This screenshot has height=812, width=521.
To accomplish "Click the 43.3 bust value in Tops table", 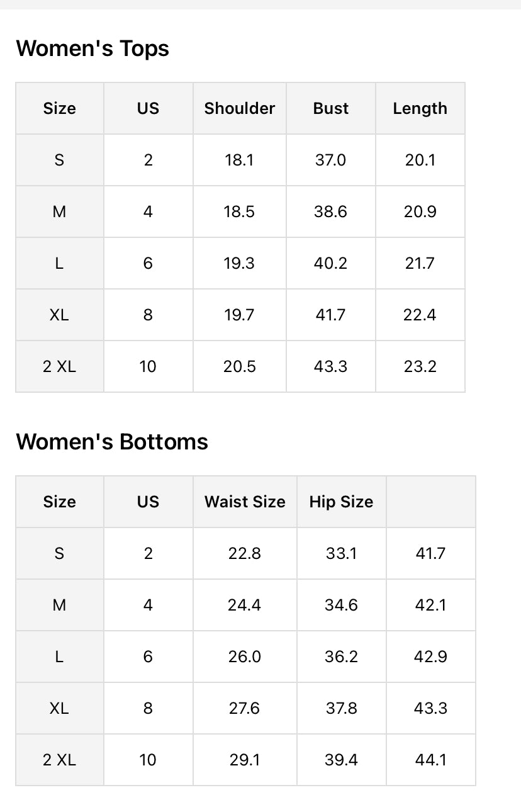I will pyautogui.click(x=330, y=366).
